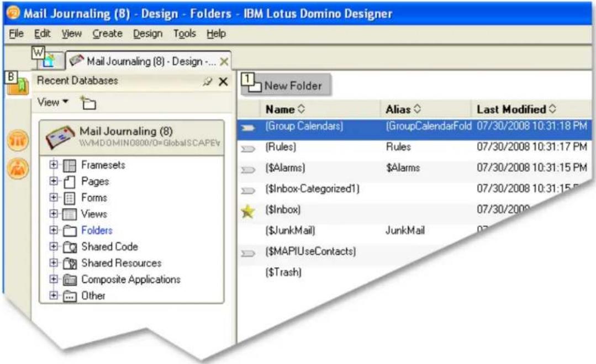Open the Create menu

coord(108,34)
